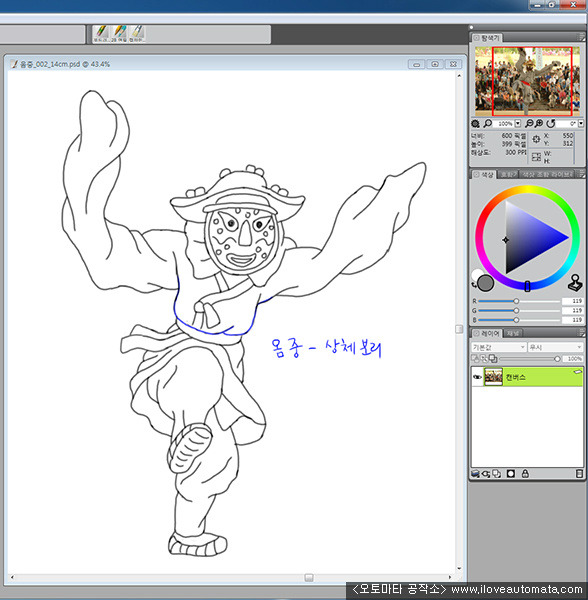Hide the Canvas layer with eye icon
588x600 pixels.
pyautogui.click(x=477, y=377)
